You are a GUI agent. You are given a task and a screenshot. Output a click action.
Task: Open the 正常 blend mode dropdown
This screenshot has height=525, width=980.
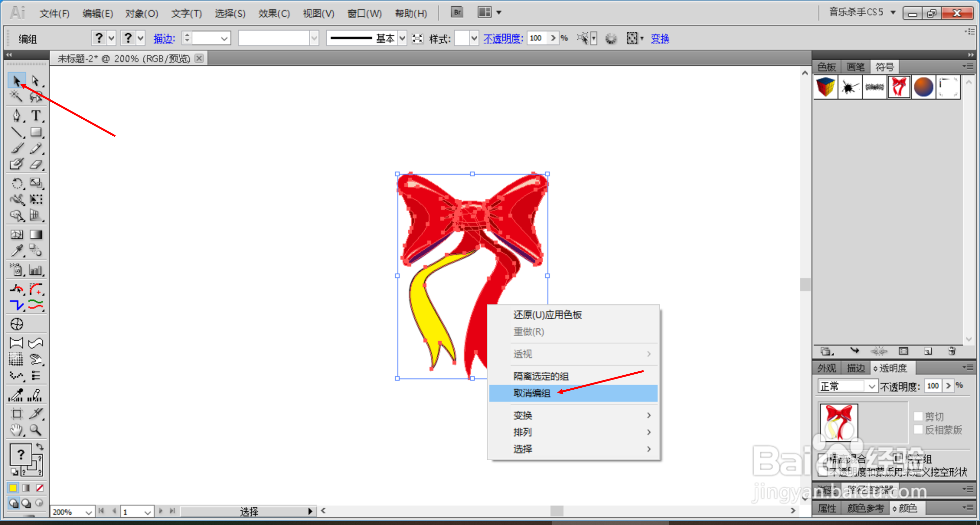871,386
